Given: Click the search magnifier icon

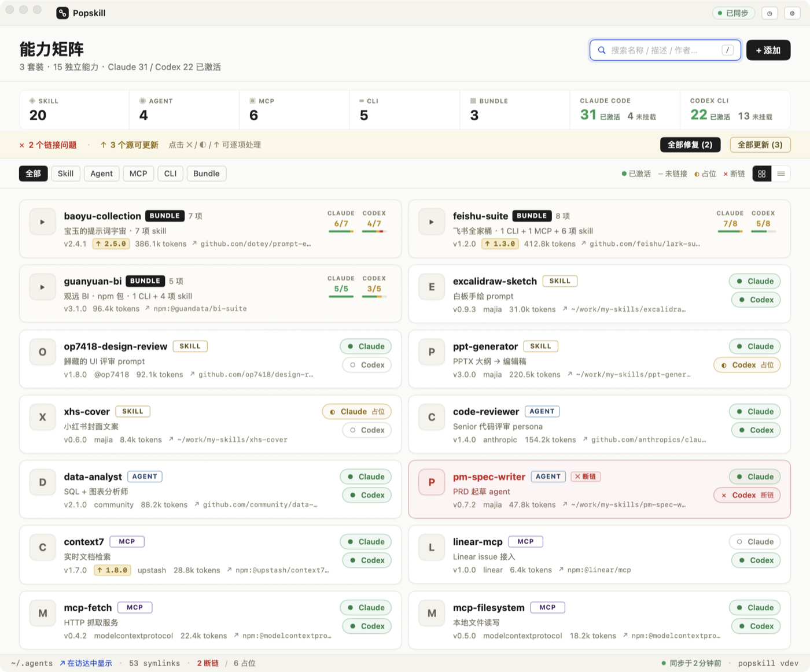Looking at the screenshot, I should (602, 50).
